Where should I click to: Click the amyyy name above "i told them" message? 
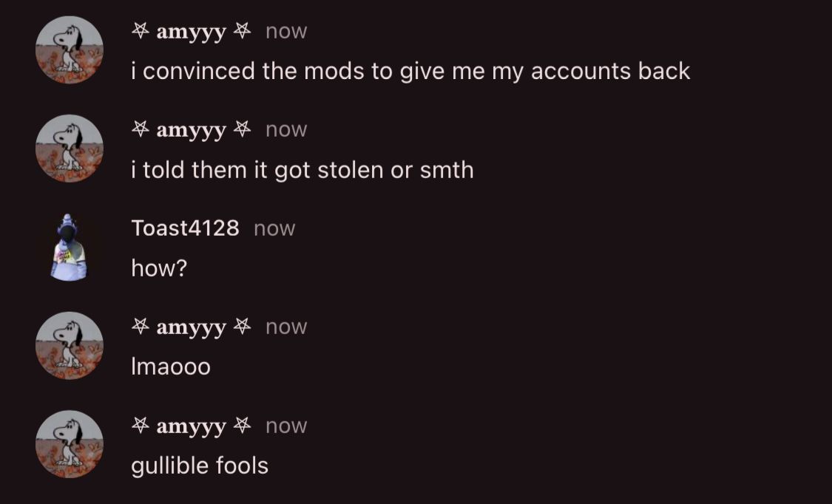(191, 130)
